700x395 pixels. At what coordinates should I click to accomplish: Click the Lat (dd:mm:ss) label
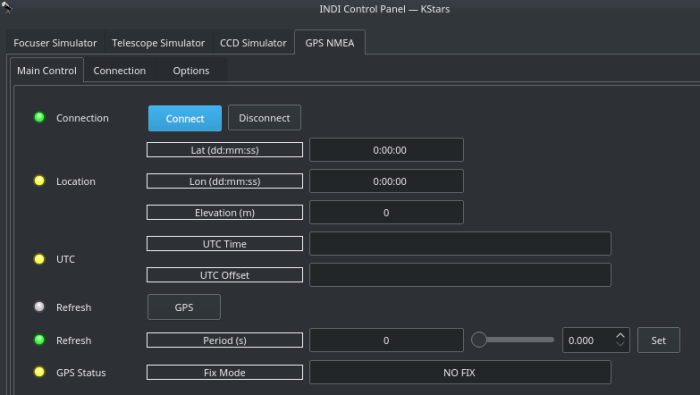pos(225,150)
